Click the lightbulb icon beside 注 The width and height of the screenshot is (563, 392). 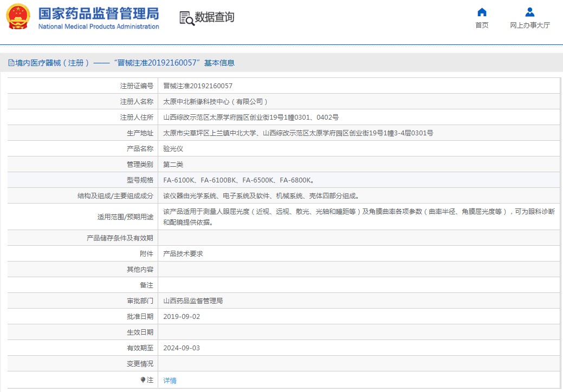[143, 380]
